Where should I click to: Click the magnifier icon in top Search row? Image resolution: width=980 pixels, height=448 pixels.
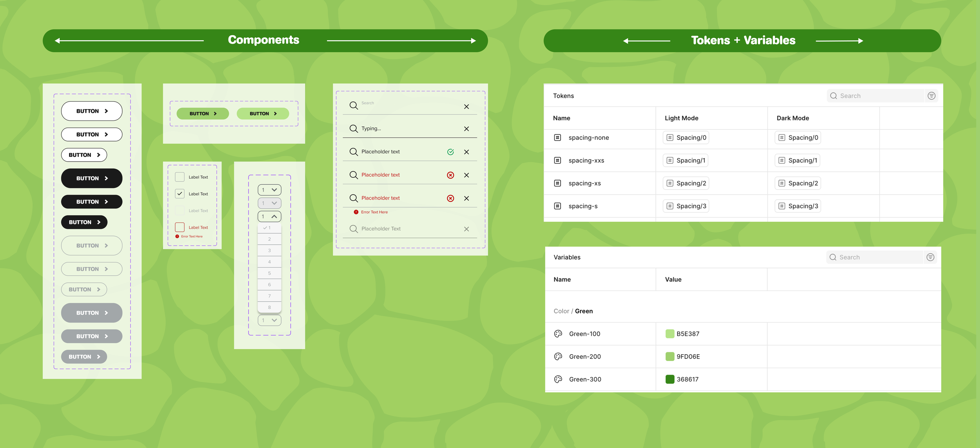354,106
